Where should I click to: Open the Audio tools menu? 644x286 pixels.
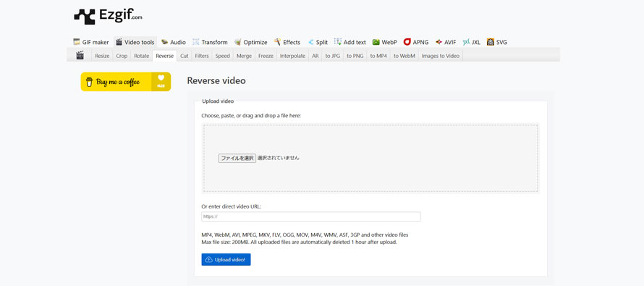click(174, 42)
